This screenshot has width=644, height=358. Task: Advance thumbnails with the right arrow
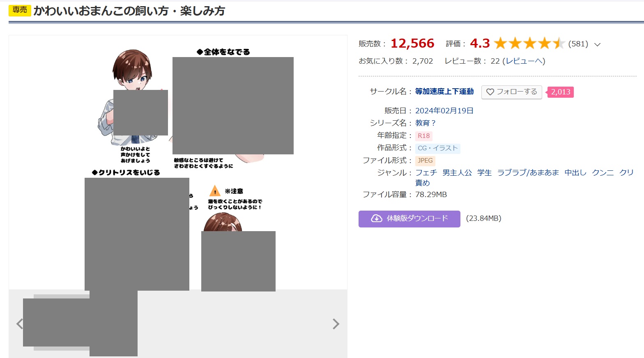pos(336,324)
